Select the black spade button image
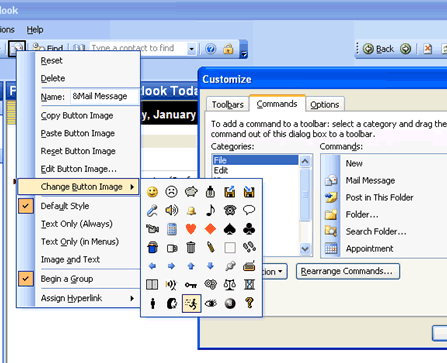 230,229
